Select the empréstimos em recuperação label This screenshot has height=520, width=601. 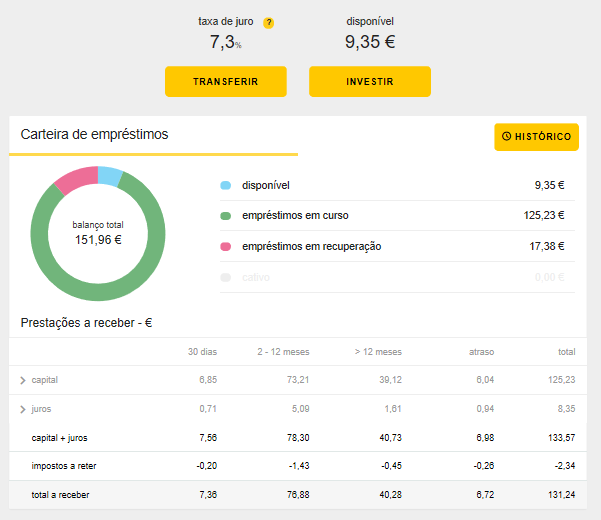(x=311, y=246)
